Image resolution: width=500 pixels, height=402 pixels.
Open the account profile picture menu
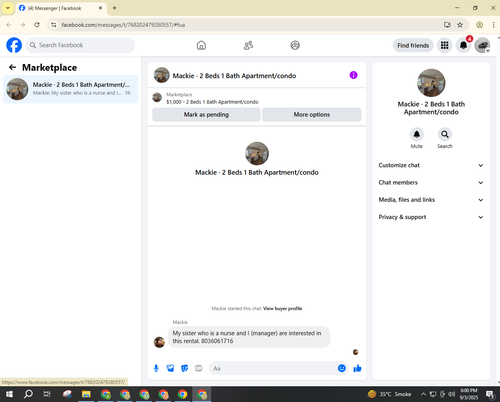point(482,45)
